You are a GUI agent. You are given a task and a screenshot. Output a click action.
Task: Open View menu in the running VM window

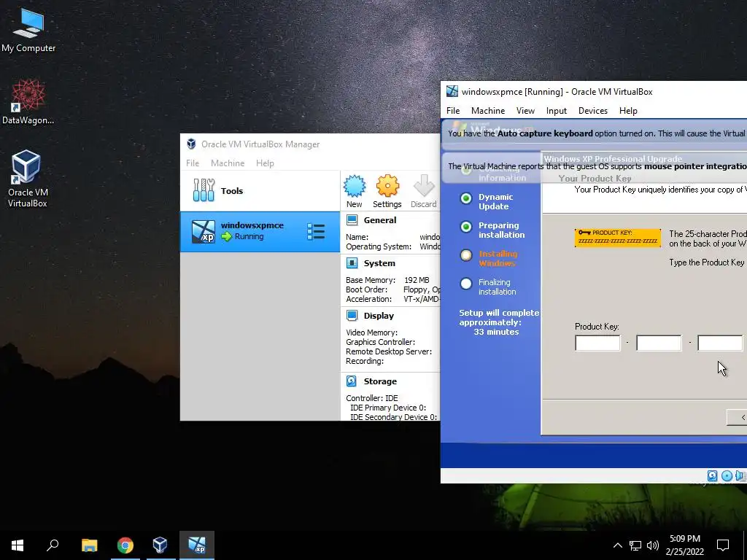525,111
